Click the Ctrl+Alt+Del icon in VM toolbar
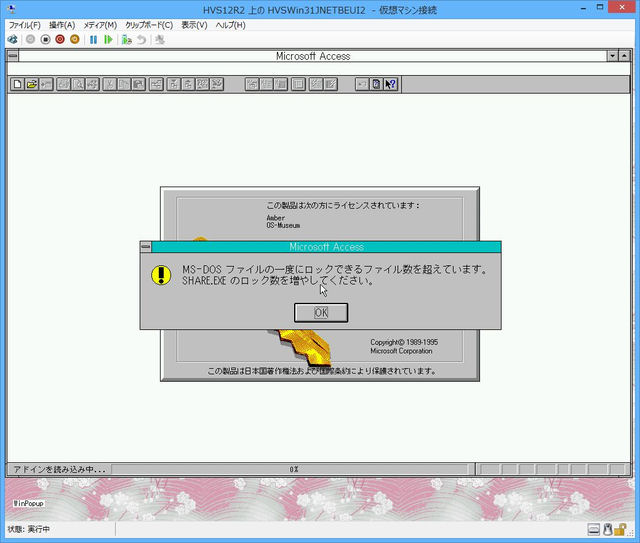This screenshot has height=543, width=640. tap(13, 40)
